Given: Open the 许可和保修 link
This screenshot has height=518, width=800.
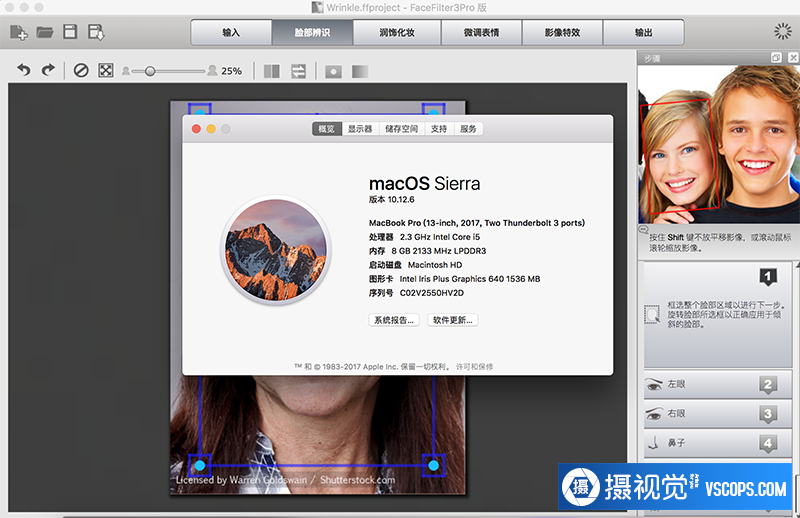Looking at the screenshot, I should (474, 367).
